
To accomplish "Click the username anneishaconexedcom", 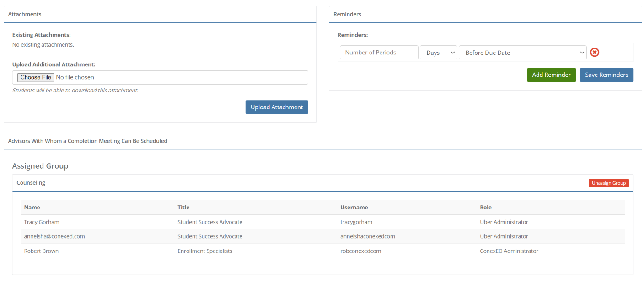I will click(368, 236).
